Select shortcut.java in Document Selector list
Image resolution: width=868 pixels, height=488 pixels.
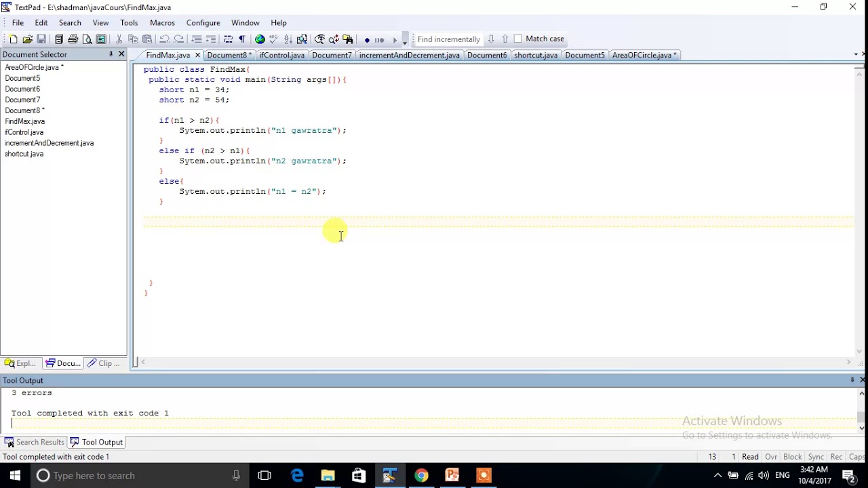click(x=24, y=154)
